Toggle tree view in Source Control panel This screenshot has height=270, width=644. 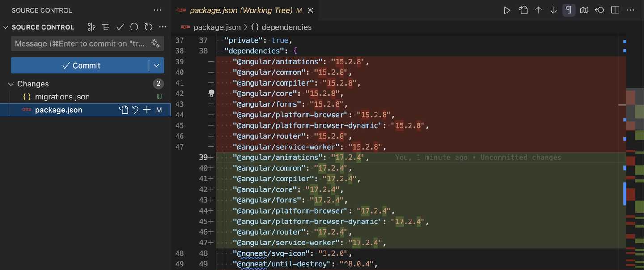pyautogui.click(x=106, y=26)
